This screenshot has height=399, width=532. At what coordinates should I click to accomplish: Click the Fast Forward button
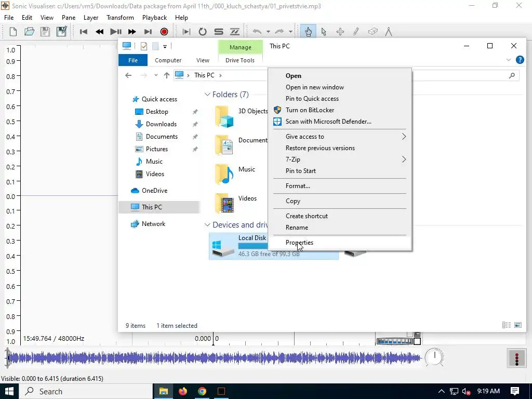pos(132,32)
